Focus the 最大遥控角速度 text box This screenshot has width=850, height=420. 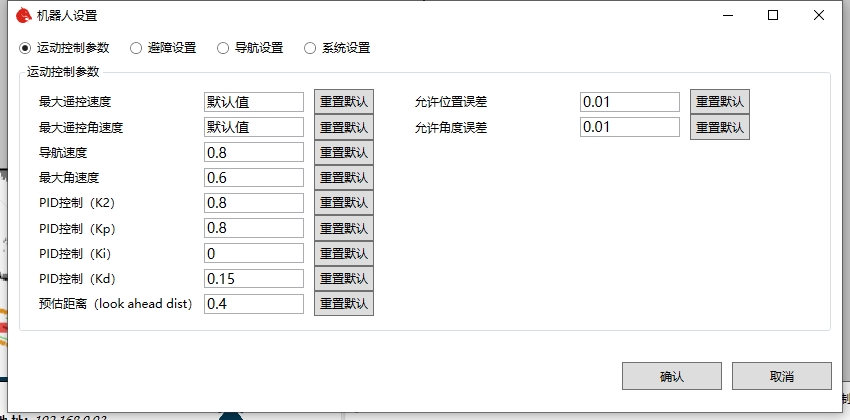[253, 127]
